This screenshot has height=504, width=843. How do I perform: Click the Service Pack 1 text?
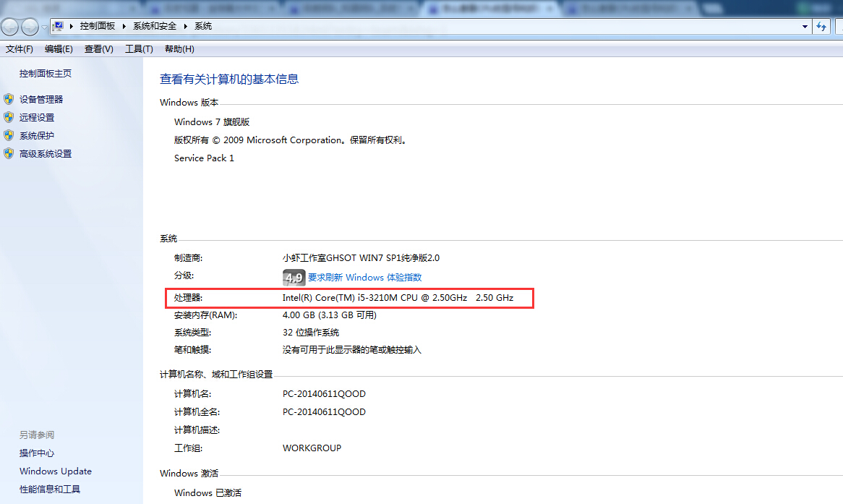tap(205, 158)
